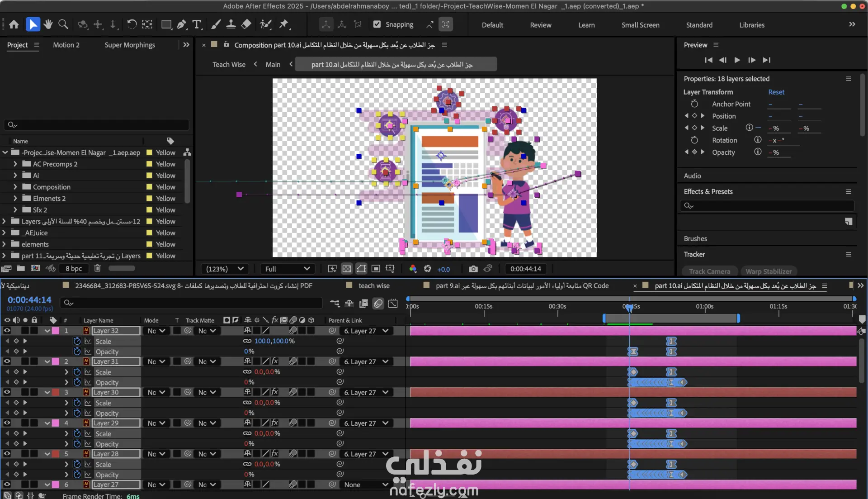
Task: Click the Track Camera button
Action: click(709, 271)
